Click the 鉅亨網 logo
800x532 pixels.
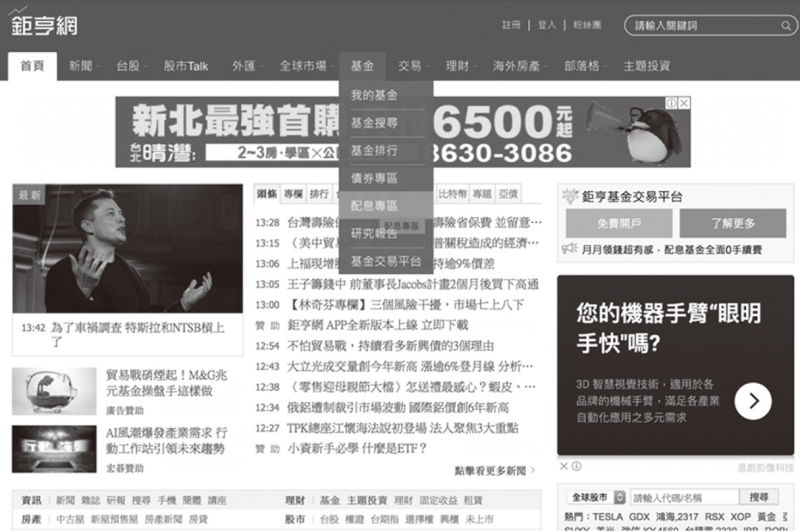click(44, 23)
